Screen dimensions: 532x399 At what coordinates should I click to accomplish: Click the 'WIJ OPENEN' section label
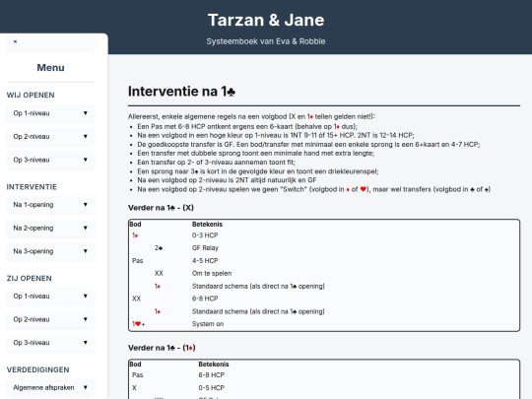point(31,95)
